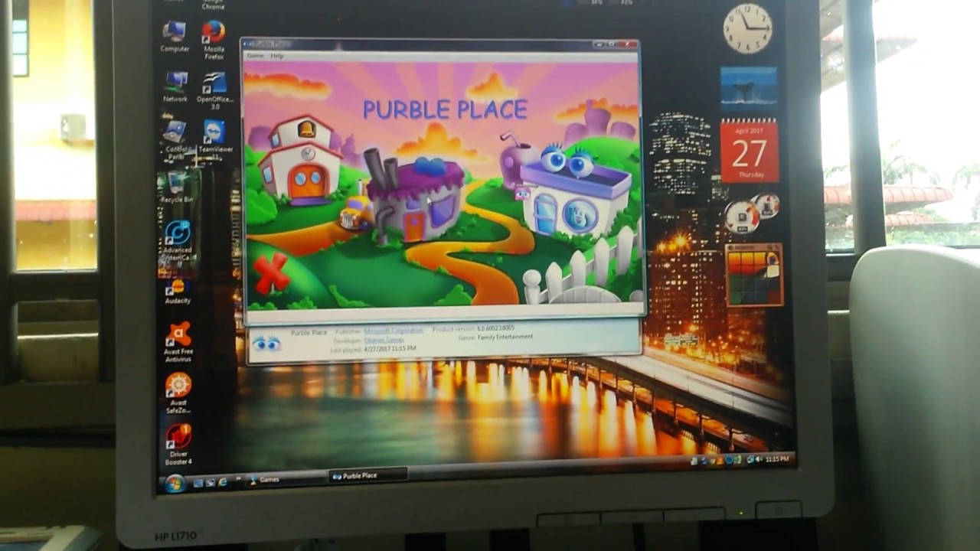Screen dimensions: 980x551
Task: Open the Help menu in Purble Place
Action: tap(277, 56)
